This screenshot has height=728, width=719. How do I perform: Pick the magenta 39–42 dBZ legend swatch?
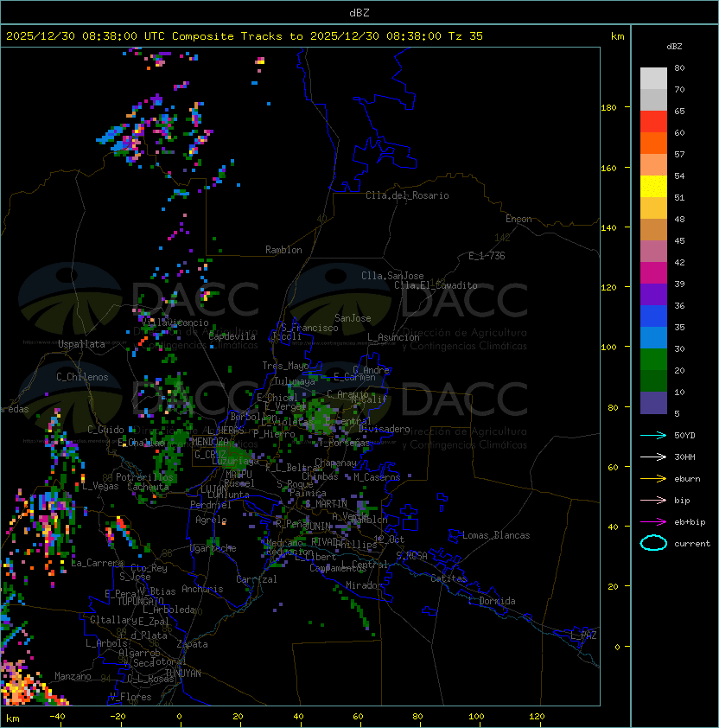(x=653, y=273)
